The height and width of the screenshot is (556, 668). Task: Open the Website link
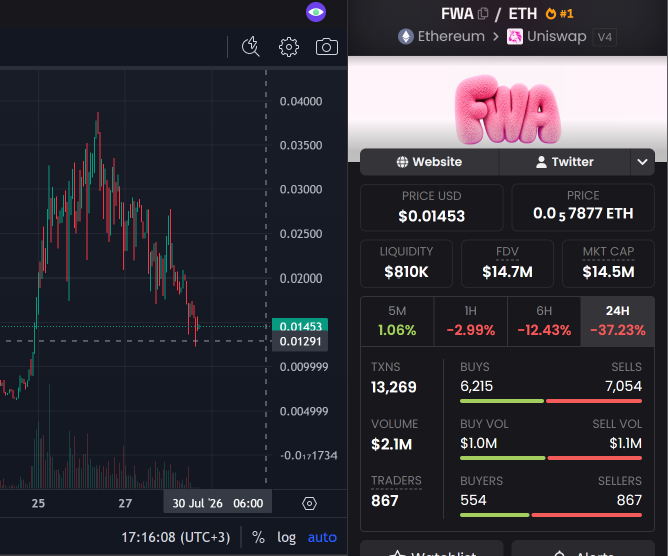click(x=429, y=162)
